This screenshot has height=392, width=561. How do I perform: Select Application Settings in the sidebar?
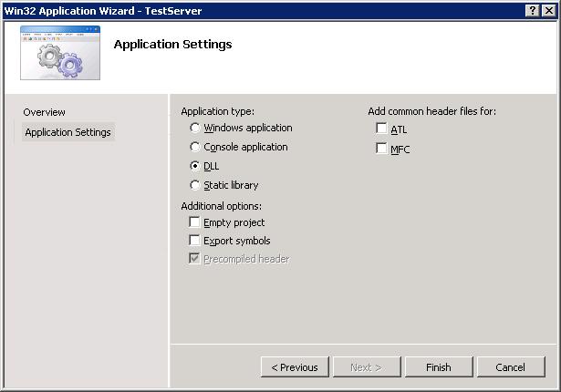point(68,132)
